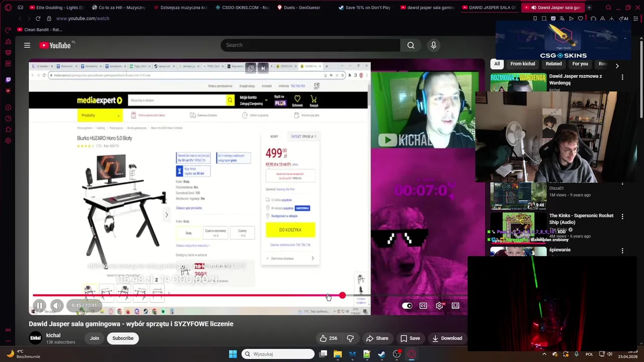The image size is (644, 362).
Task: Open a new browser tab with plus
Action: click(589, 8)
